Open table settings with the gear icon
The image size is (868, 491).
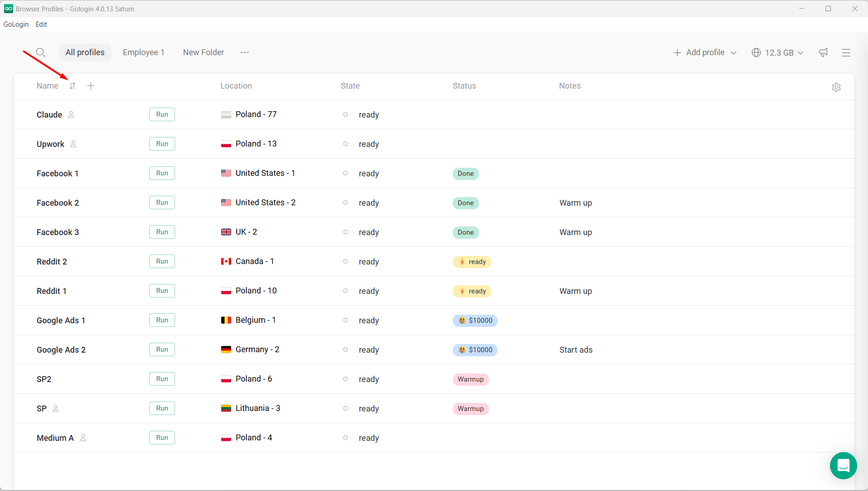pos(836,87)
